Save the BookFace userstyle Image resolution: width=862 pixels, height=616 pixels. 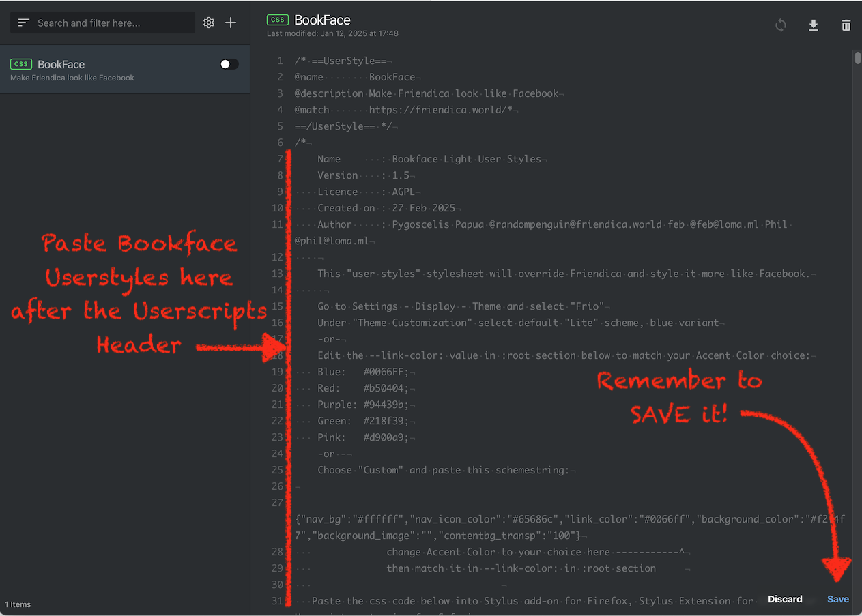point(838,599)
